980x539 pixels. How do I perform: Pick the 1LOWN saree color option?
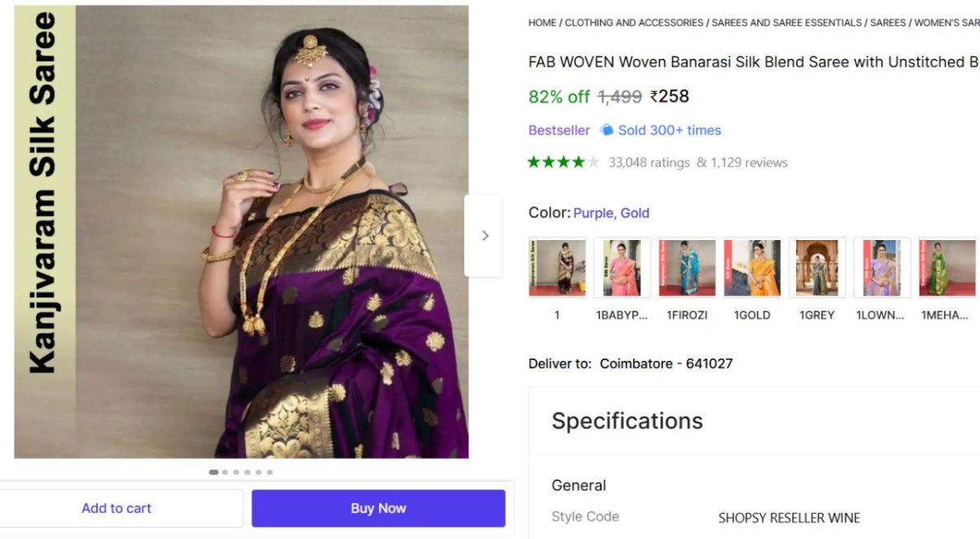(x=882, y=268)
